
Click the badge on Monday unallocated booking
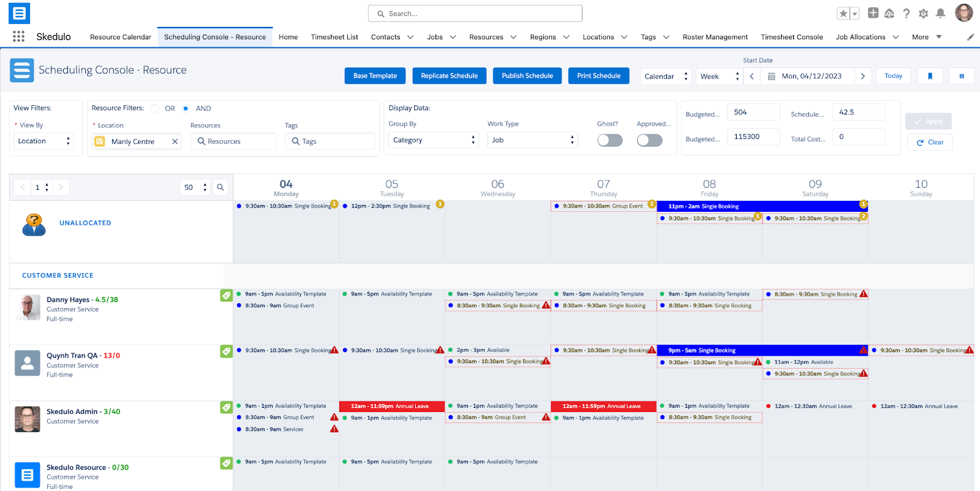coord(334,204)
